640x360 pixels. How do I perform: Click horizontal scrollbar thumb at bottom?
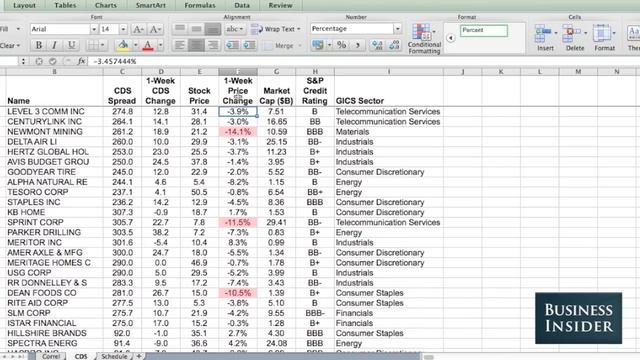tap(428, 357)
